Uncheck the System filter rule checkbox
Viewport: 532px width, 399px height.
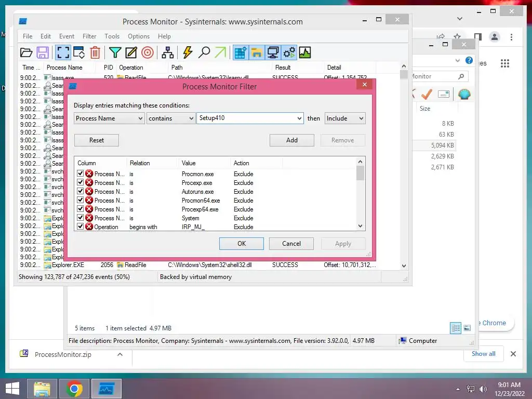click(81, 218)
